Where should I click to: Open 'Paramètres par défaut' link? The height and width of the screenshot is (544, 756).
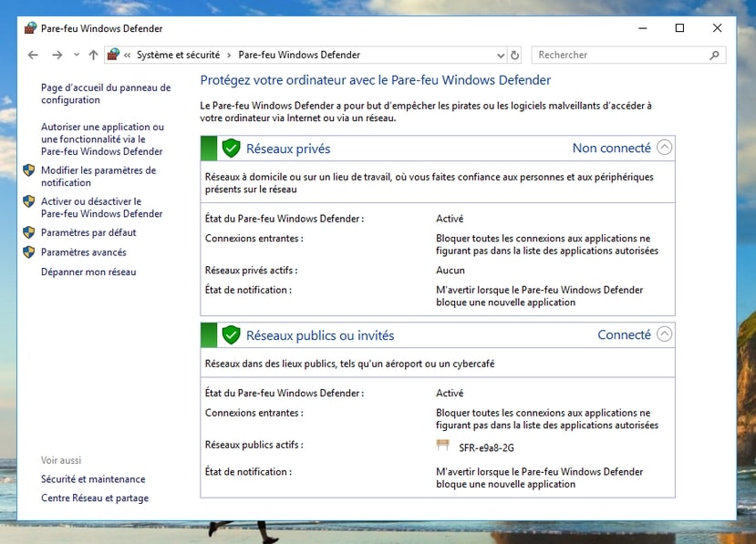click(88, 232)
